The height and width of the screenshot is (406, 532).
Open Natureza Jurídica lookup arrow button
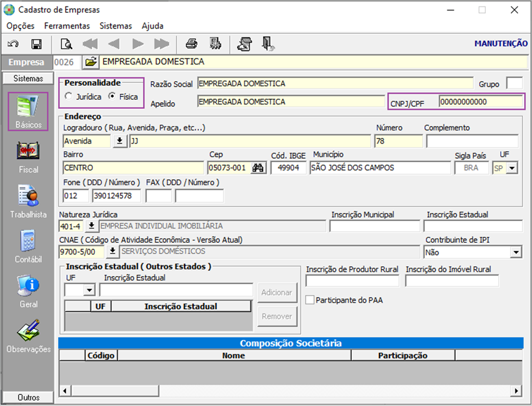pos(91,226)
